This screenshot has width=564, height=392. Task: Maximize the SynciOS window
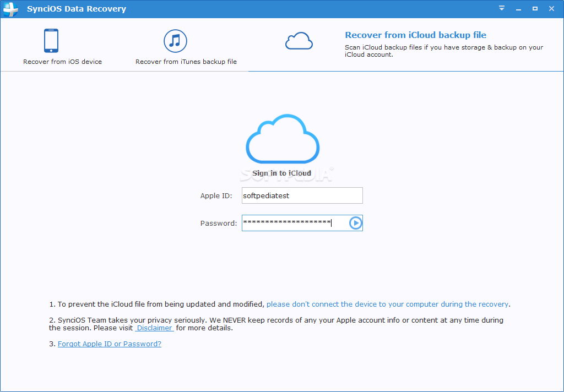(535, 9)
